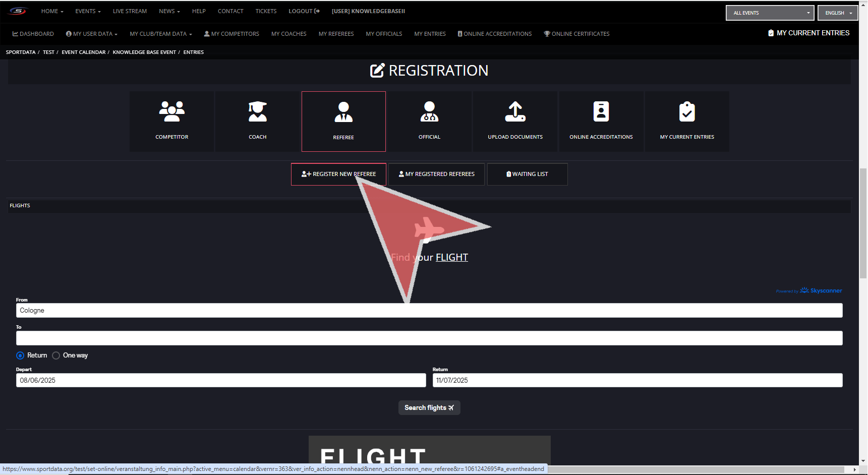The image size is (868, 475).
Task: Open My Registered Referees button
Action: coord(436,174)
